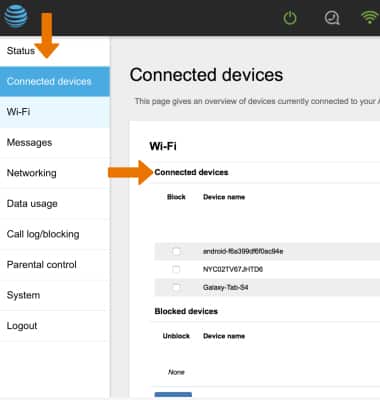Click the green Wi-Fi signal icon
380x400 pixels.
pos(370,17)
